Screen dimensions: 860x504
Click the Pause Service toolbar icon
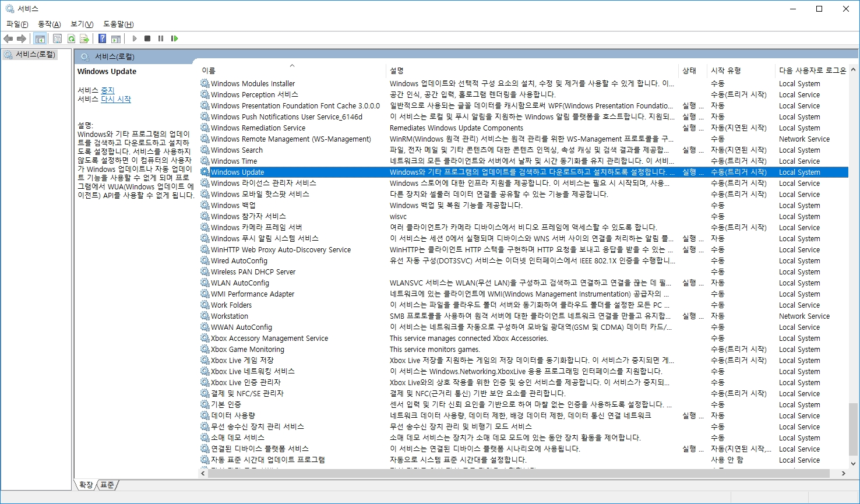tap(161, 38)
